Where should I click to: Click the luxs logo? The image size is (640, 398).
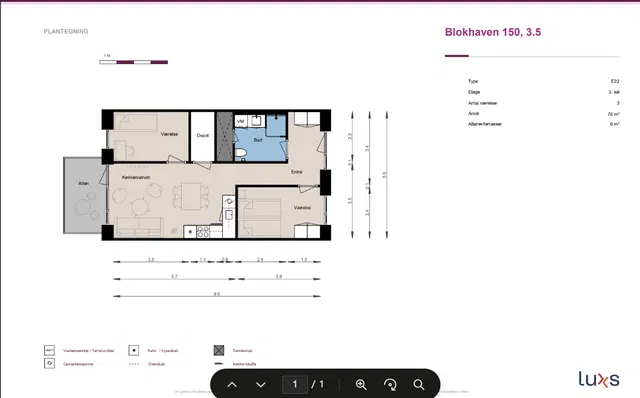(x=599, y=379)
